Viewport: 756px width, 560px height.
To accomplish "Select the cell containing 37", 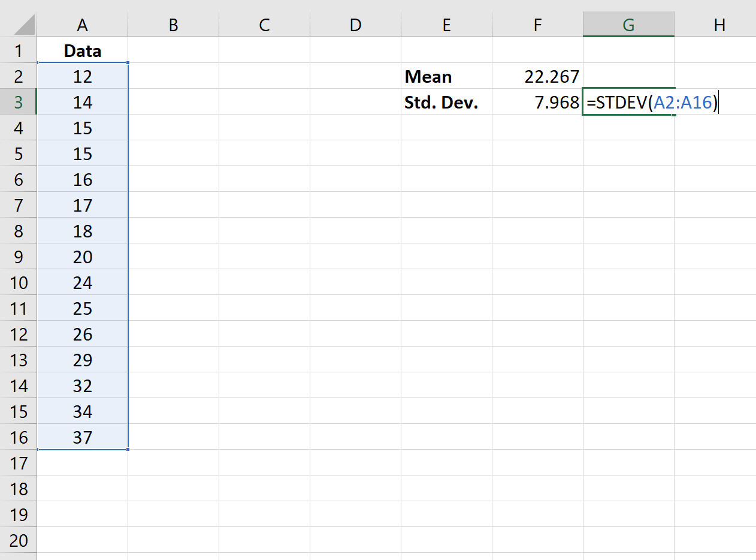I will (x=82, y=437).
